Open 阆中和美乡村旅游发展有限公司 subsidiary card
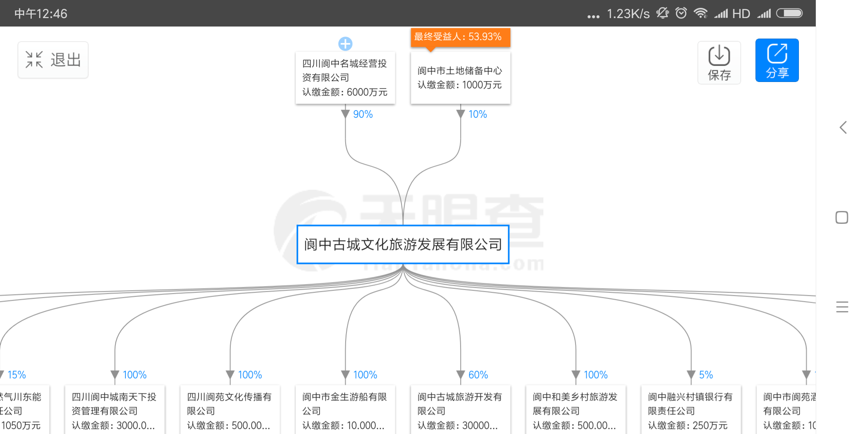 (575, 409)
